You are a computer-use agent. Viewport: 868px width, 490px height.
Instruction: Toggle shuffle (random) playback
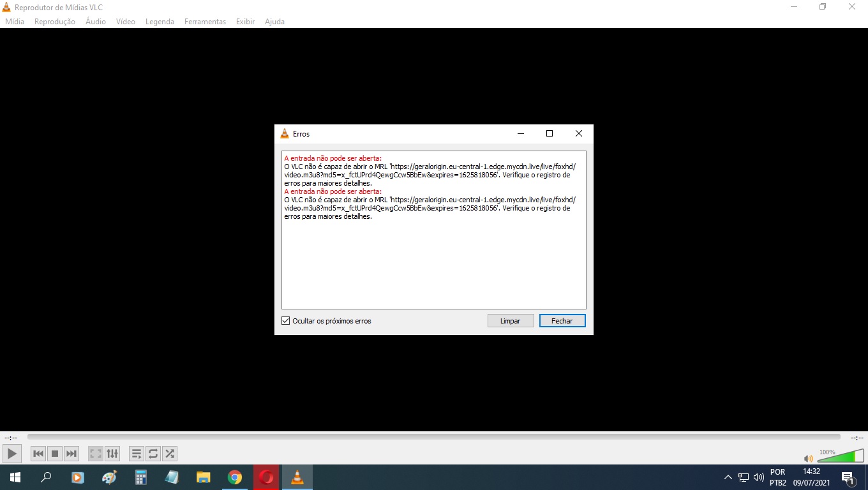pyautogui.click(x=170, y=454)
